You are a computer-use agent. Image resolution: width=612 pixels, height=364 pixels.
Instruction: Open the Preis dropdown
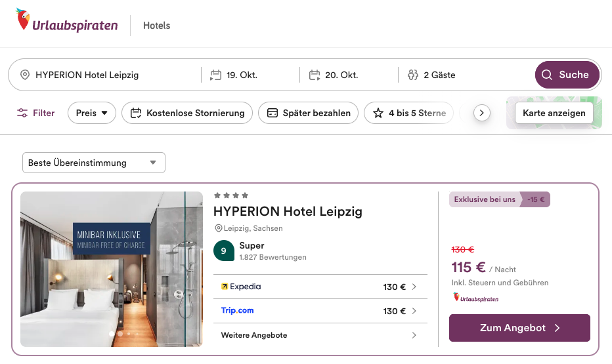coord(91,113)
